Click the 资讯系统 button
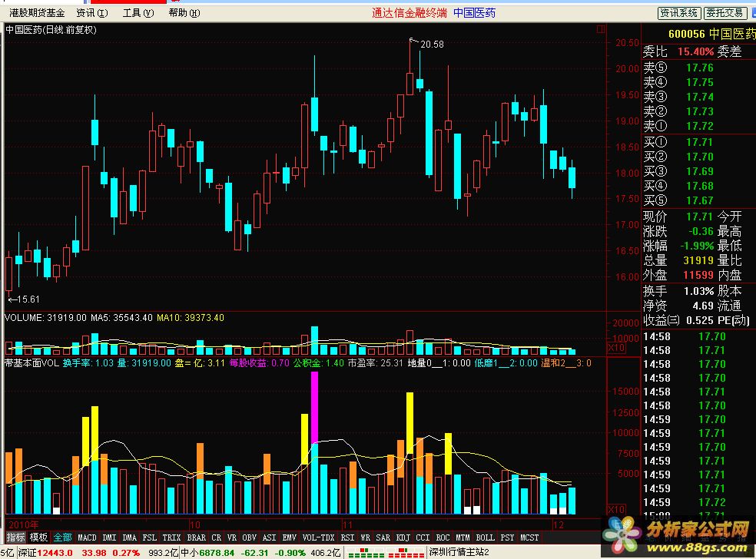The height and width of the screenshot is (559, 756). pyautogui.click(x=679, y=13)
